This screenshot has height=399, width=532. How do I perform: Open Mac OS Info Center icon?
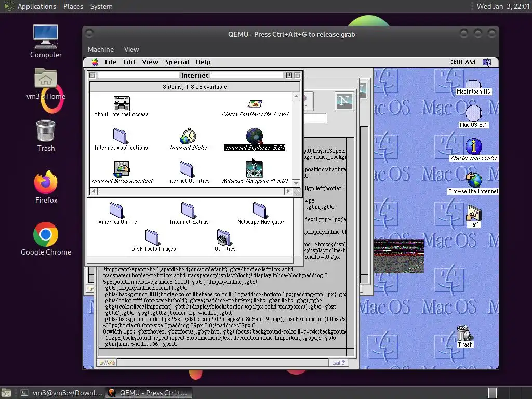coord(474,146)
